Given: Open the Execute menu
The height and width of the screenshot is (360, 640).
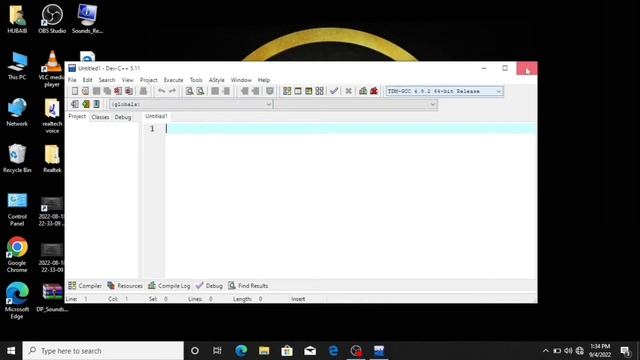Looking at the screenshot, I should coord(173,80).
